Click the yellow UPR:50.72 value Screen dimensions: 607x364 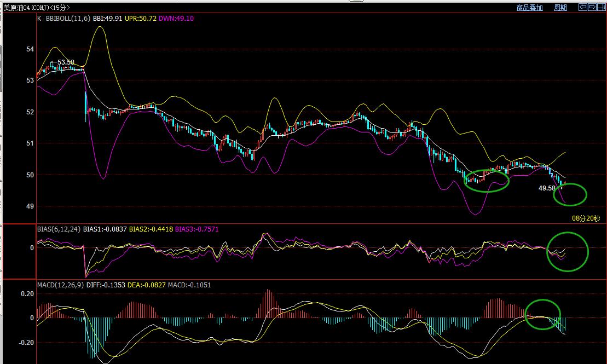coord(140,18)
